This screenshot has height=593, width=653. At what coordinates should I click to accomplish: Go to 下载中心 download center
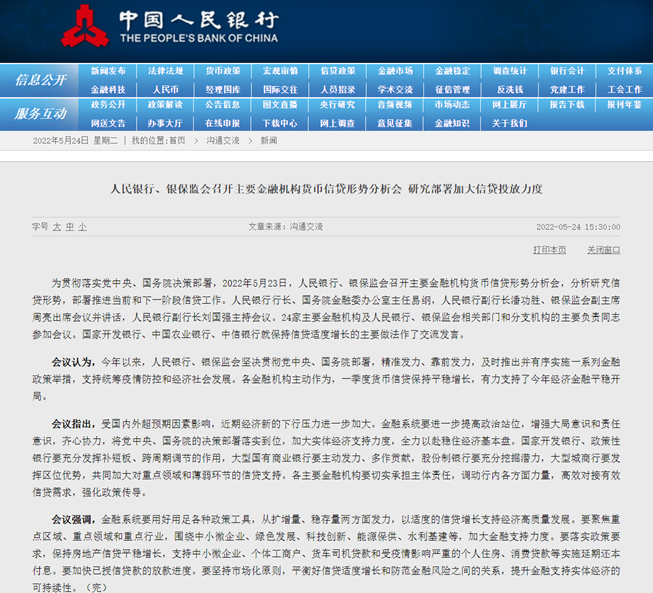coord(280,123)
